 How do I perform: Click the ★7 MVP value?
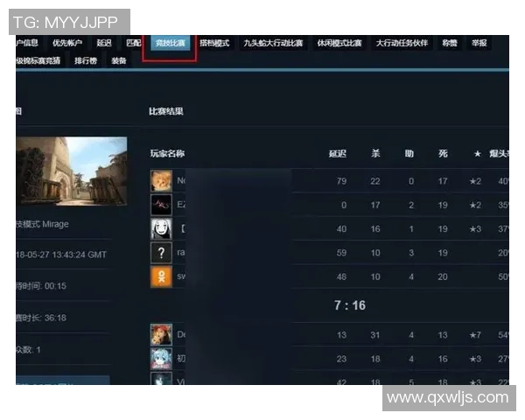pos(475,335)
